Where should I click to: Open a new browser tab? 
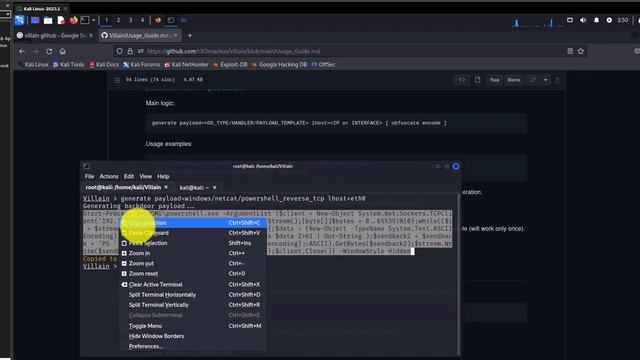[x=190, y=36]
